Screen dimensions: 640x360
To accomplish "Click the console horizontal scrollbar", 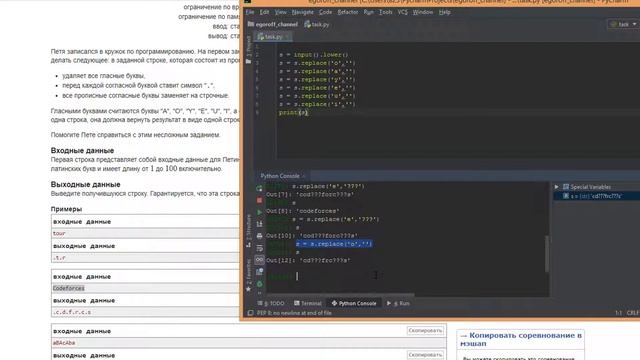I will [x=340, y=295].
